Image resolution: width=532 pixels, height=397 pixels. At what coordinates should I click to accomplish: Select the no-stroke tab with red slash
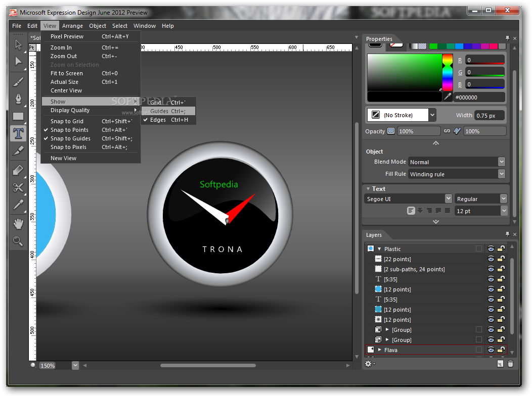396,46
